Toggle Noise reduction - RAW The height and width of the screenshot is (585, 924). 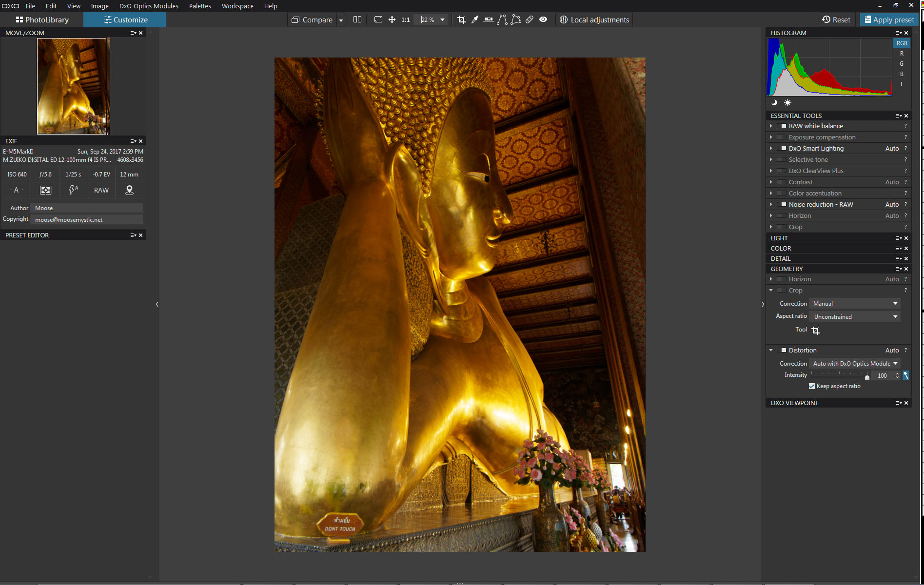point(782,205)
